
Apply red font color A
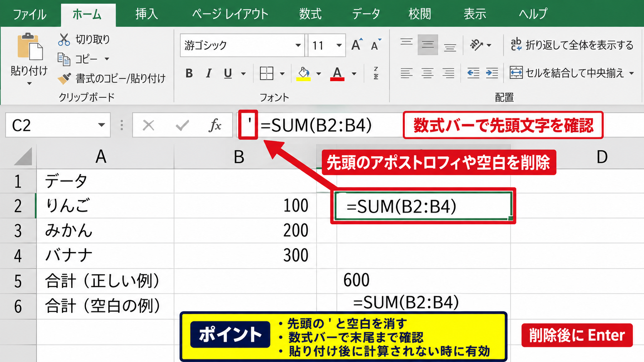click(x=337, y=73)
